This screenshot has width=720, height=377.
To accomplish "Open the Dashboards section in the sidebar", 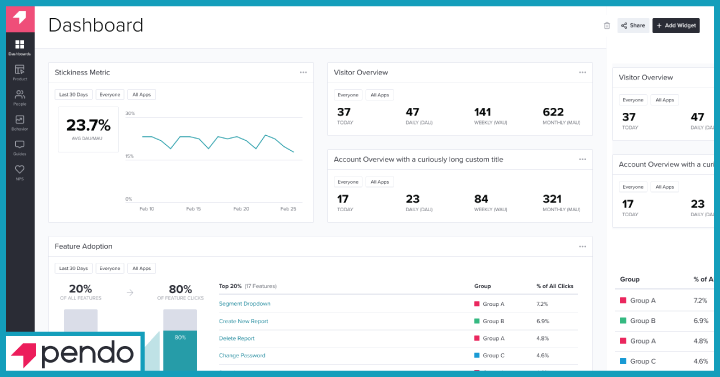I will (x=20, y=47).
